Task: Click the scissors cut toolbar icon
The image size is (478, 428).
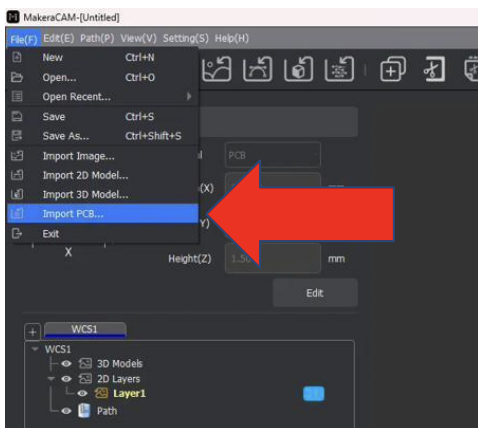Action: pos(434,69)
